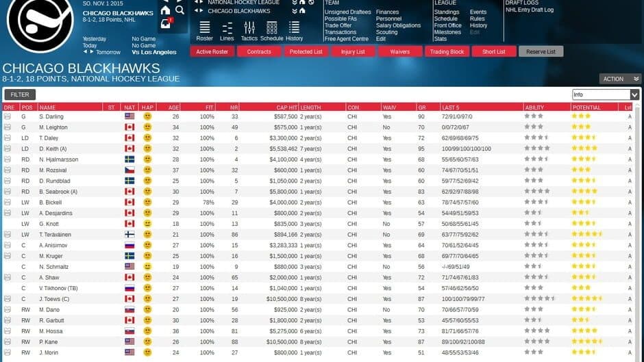Click the search magnifier icon
Image resolution: width=644 pixels, height=362 pixels.
pyautogui.click(x=179, y=10)
